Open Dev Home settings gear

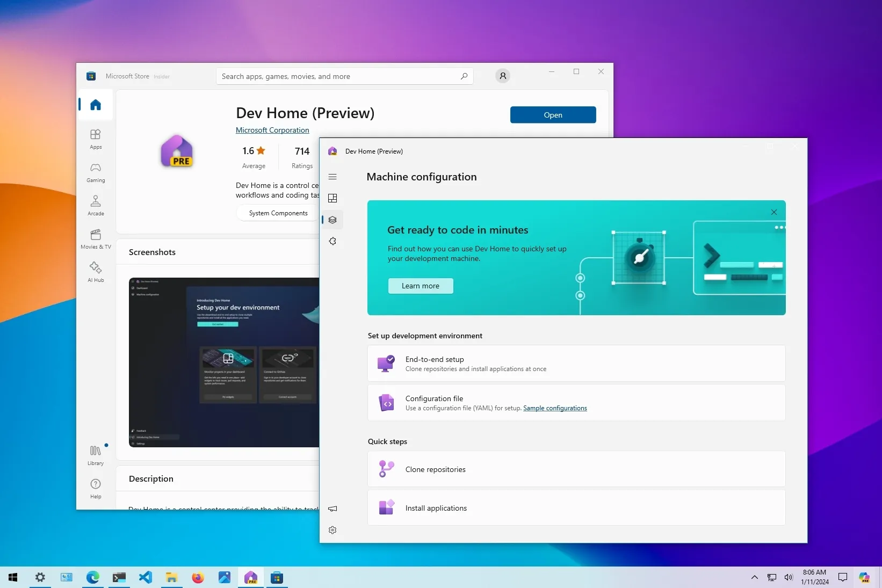(x=332, y=530)
